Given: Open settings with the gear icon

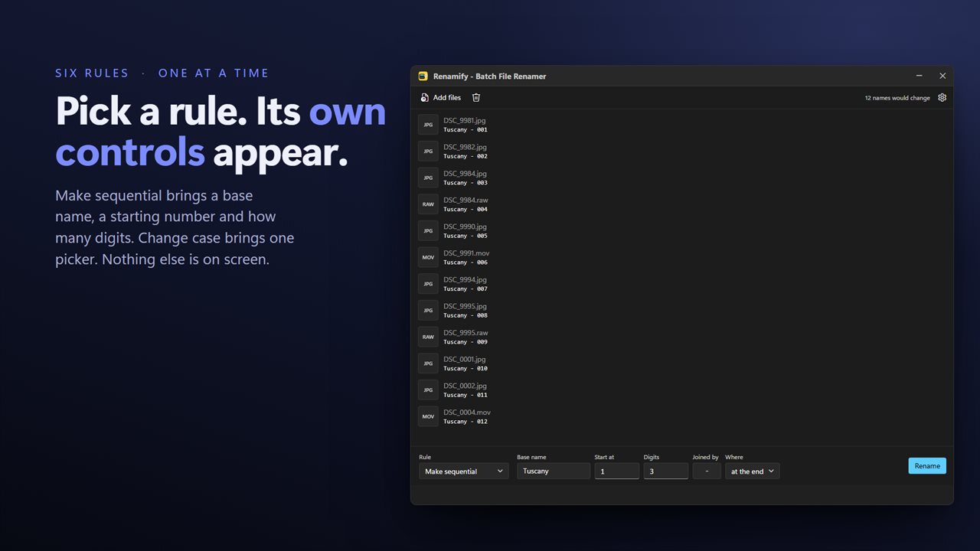Looking at the screenshot, I should click(x=942, y=97).
